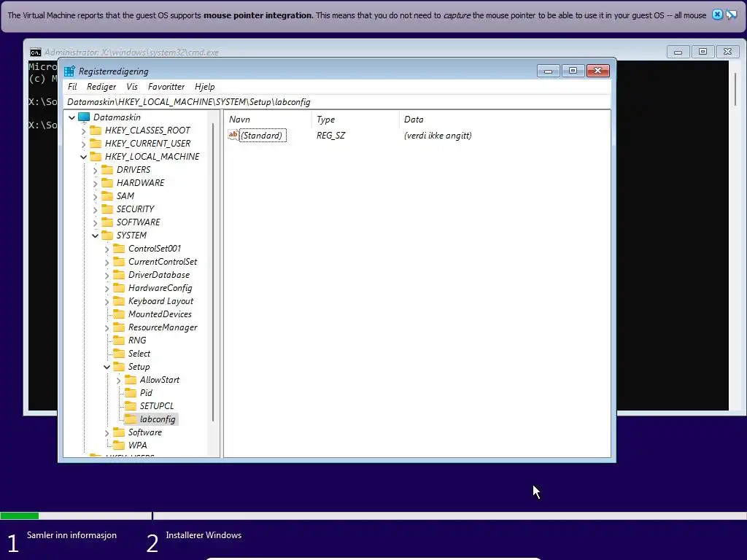747x560 pixels.
Task: Select the AllowStart key
Action: coord(160,380)
